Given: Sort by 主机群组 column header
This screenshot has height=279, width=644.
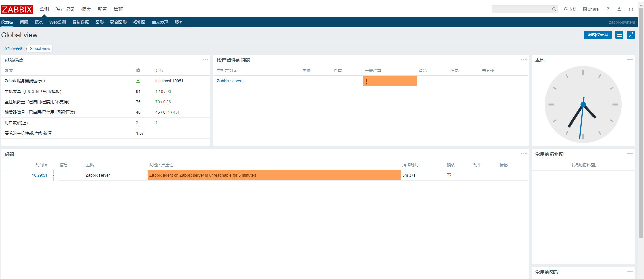Looking at the screenshot, I should click(227, 71).
